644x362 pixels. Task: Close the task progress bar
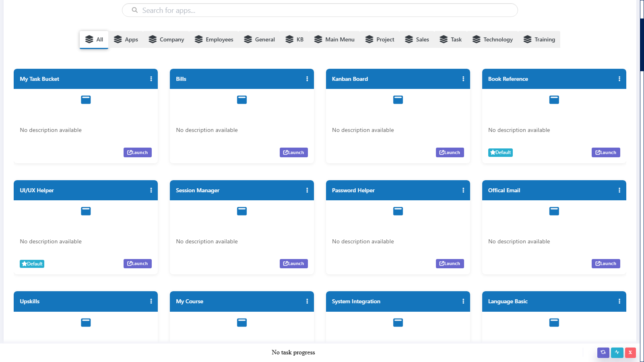pos(630,352)
